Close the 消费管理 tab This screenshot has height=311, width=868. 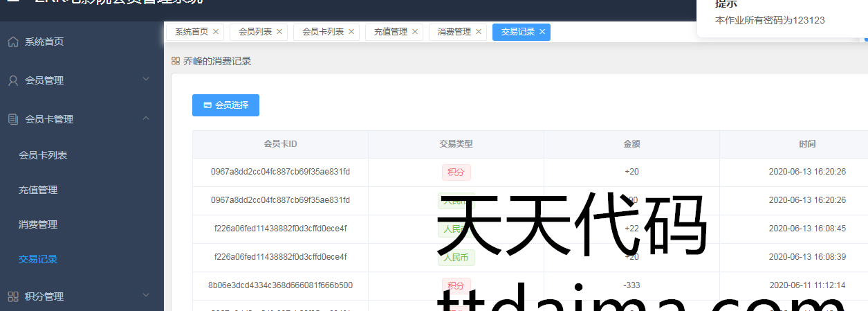click(479, 32)
